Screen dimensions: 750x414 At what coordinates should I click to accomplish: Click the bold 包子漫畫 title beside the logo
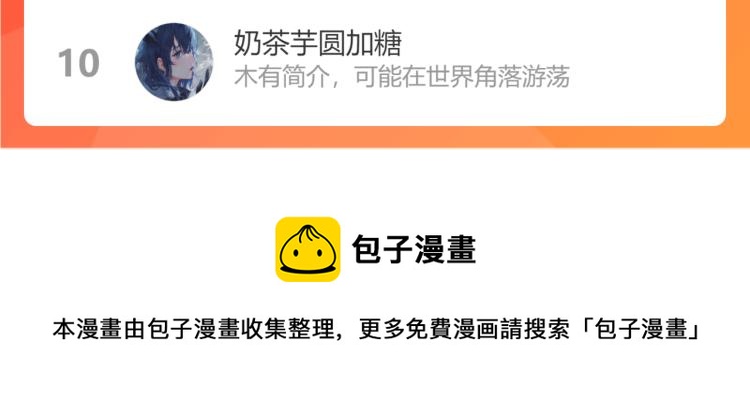(414, 249)
